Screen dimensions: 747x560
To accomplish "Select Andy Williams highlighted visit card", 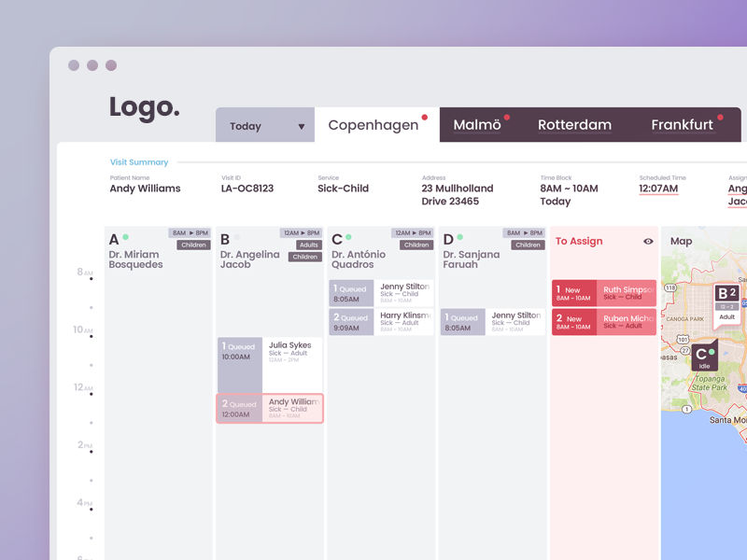I will 270,408.
